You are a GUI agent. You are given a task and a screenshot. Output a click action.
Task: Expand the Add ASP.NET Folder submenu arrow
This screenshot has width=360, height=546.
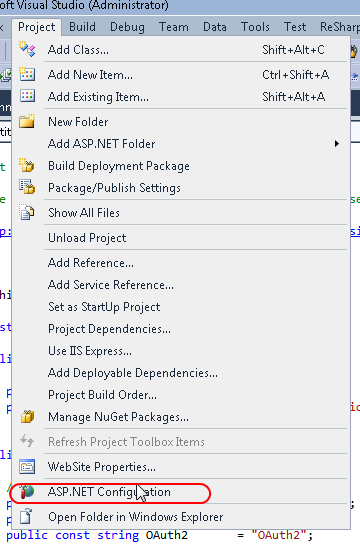pyautogui.click(x=337, y=143)
